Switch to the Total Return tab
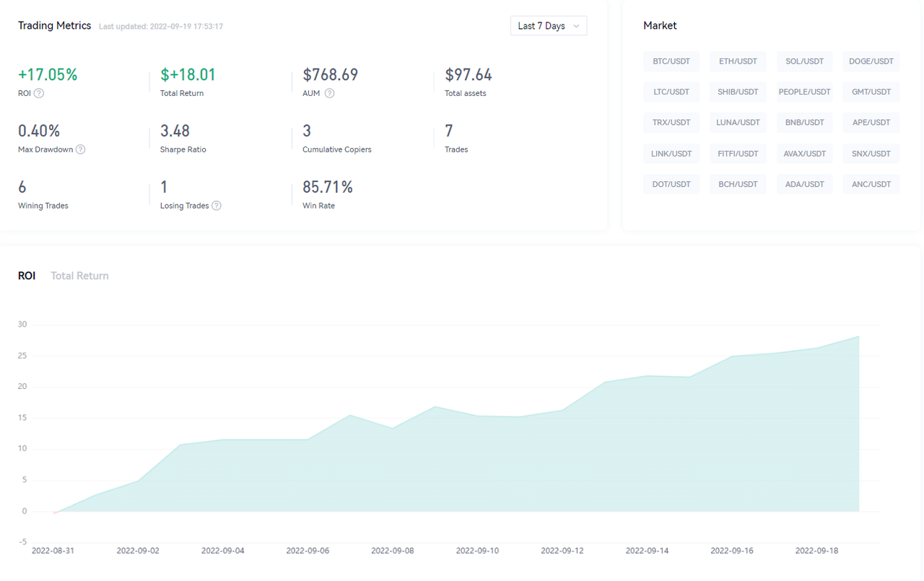Image resolution: width=924 pixels, height=581 pixels. (x=79, y=276)
